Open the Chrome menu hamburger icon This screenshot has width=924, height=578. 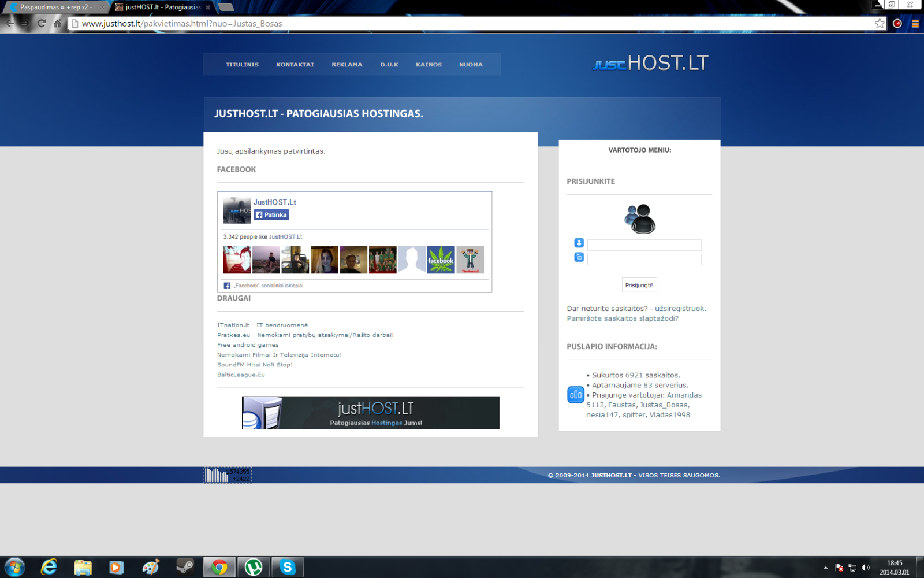[915, 24]
